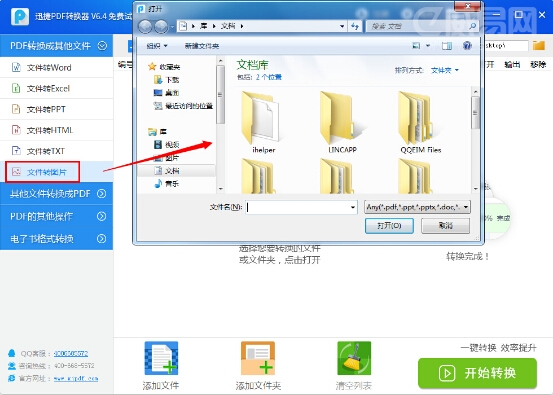Click the file list vertical scrollbar
This screenshot has height=395, width=553.
(475, 139)
